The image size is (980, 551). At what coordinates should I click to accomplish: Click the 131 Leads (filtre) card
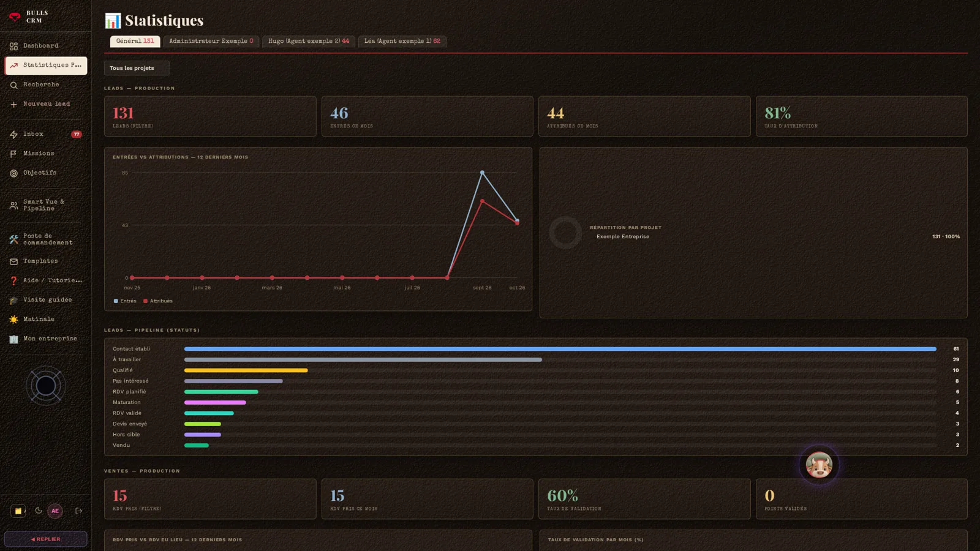click(210, 116)
